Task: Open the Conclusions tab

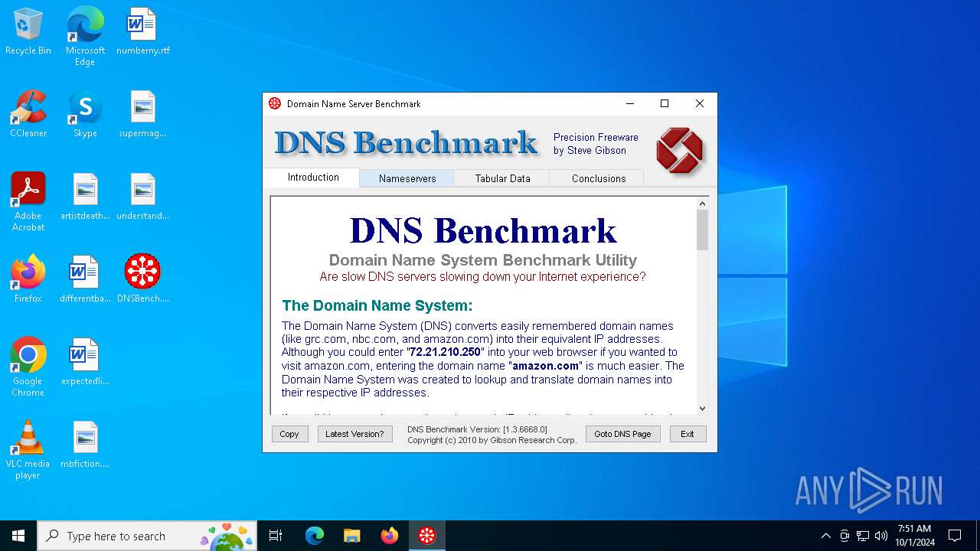Action: [598, 178]
